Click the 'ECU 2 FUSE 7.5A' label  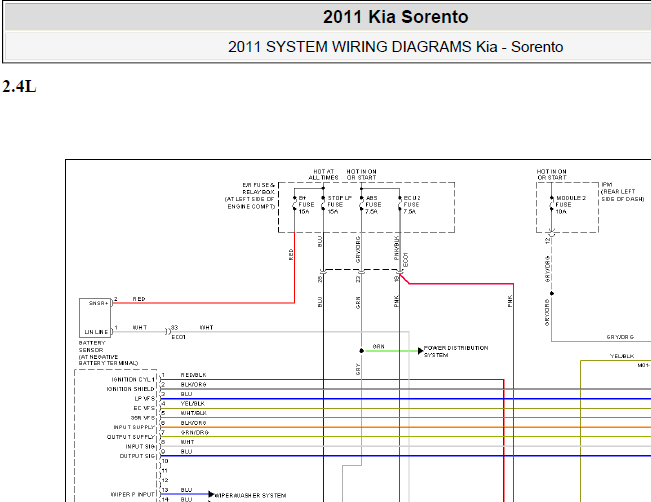click(x=411, y=205)
